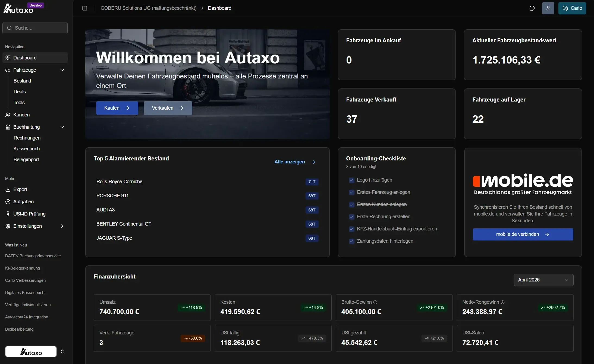Open the April 2026 month dropdown

pos(543,280)
